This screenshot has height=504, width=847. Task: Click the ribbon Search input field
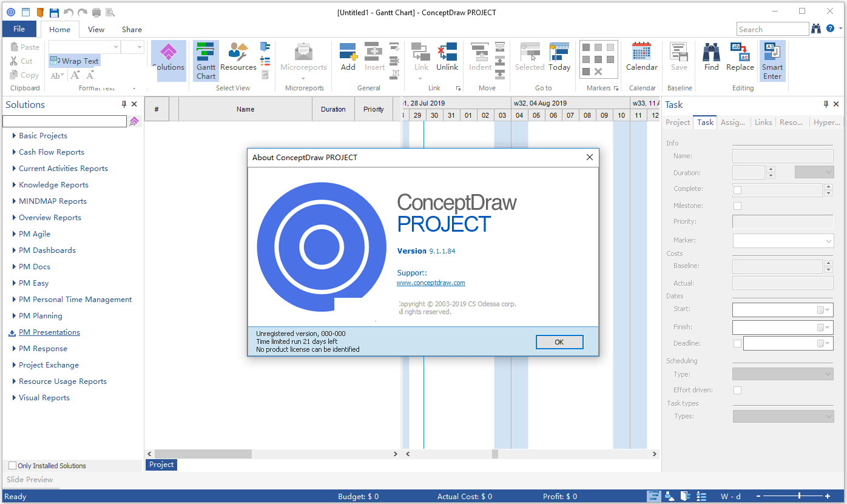click(x=773, y=29)
